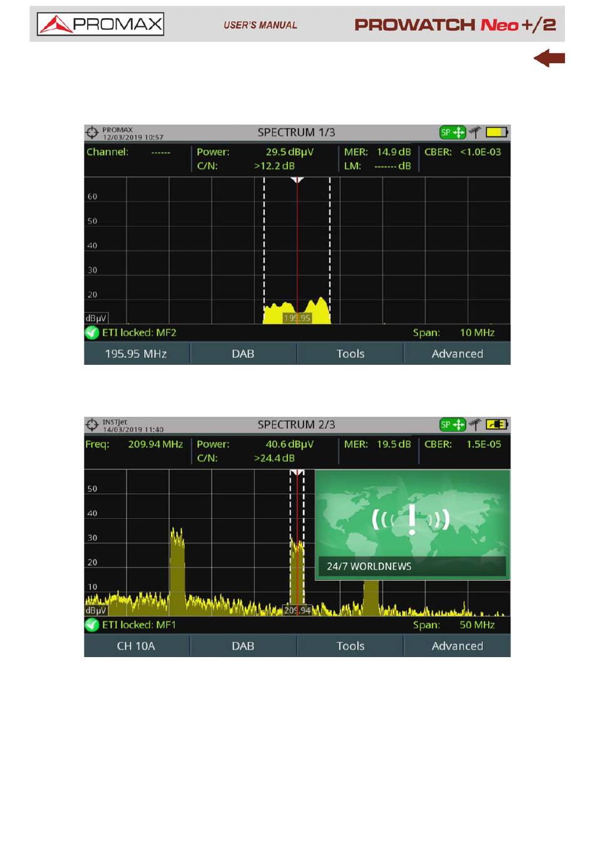Click the green SP icon in SPECTRUM 2/3
595x868 pixels.
[x=452, y=425]
